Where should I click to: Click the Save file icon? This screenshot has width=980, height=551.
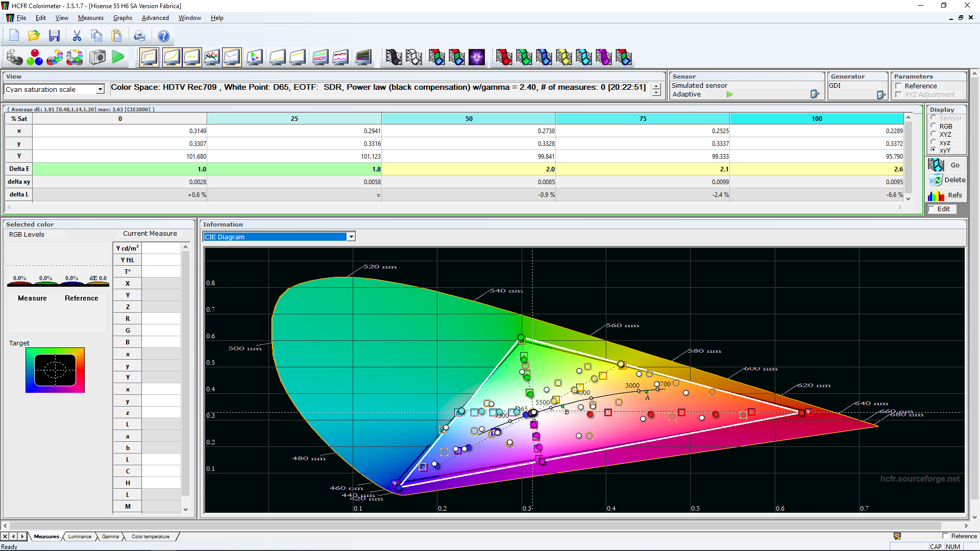click(54, 36)
